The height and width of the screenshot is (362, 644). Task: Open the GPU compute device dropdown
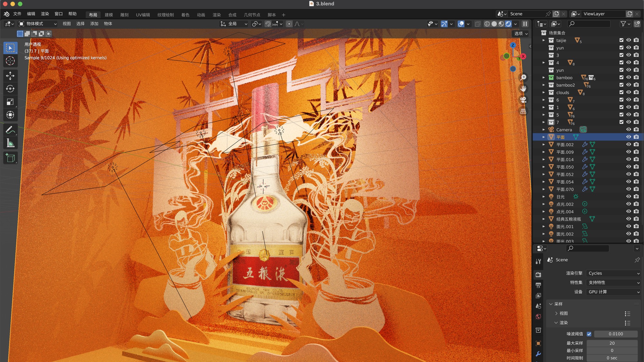coord(613,292)
